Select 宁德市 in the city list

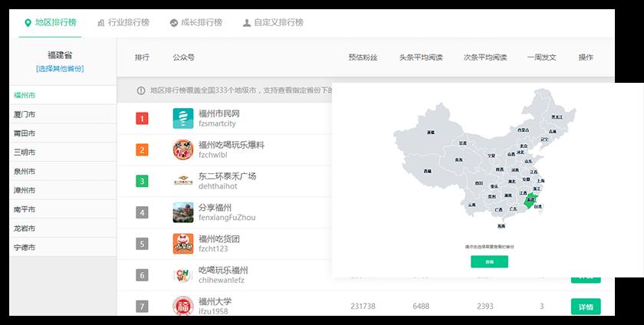63,248
